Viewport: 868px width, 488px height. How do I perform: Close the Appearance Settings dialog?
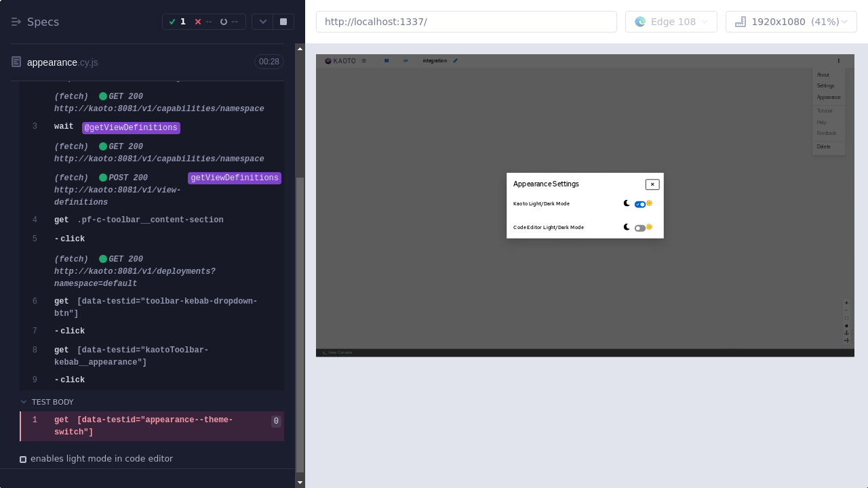pos(652,184)
